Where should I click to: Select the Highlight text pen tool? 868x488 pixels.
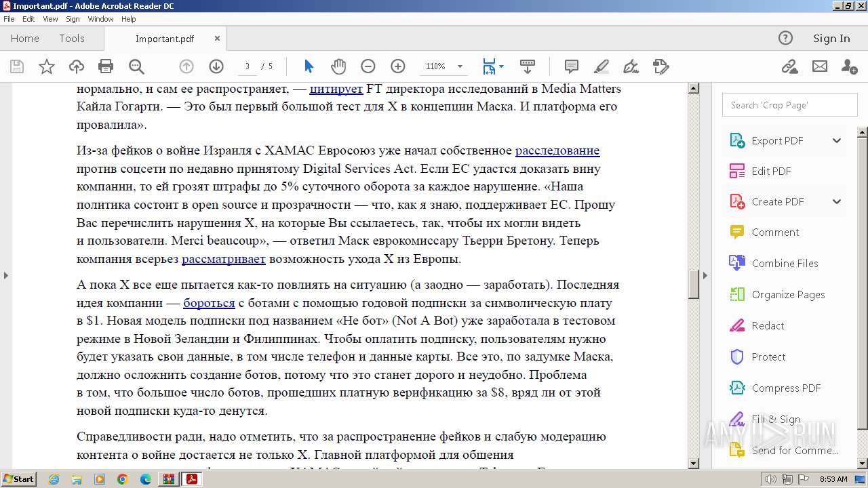(601, 66)
